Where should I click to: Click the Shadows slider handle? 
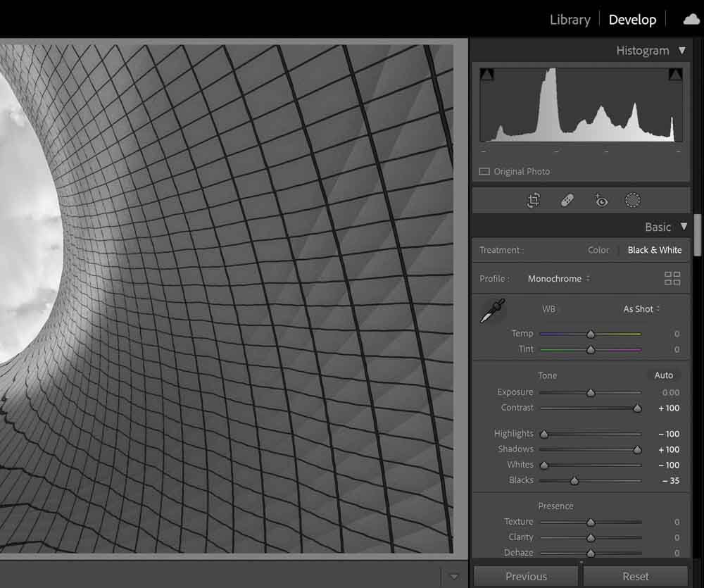[x=637, y=450]
